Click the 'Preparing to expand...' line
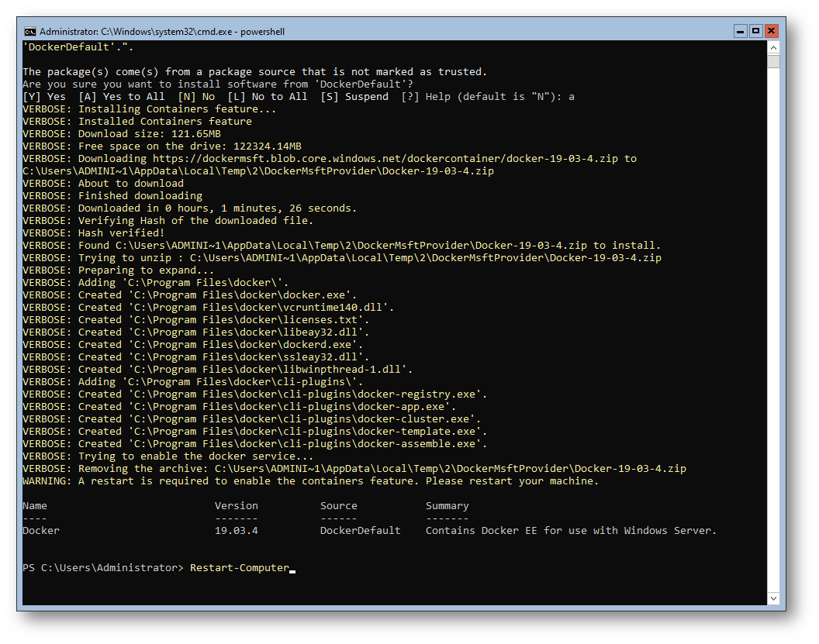 (x=118, y=270)
